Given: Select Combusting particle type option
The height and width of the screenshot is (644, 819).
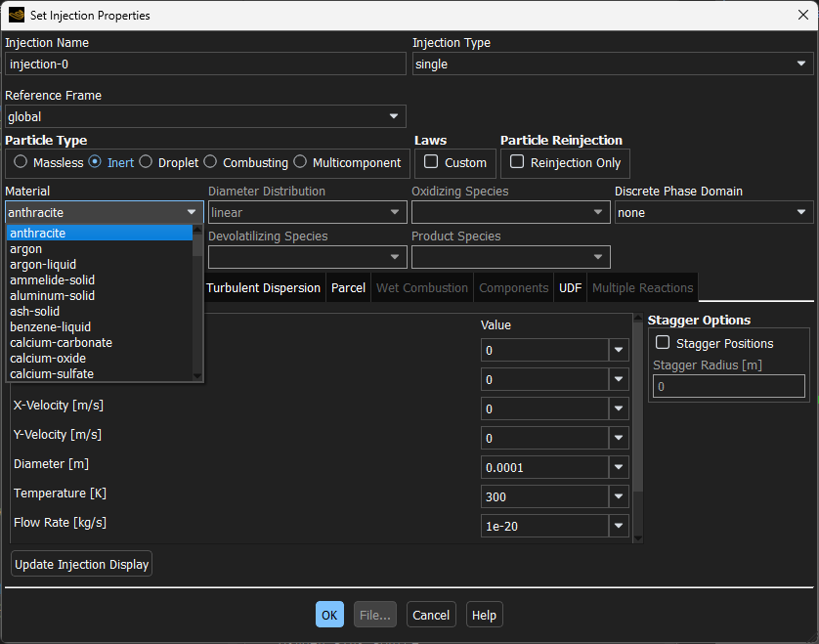Looking at the screenshot, I should (210, 162).
